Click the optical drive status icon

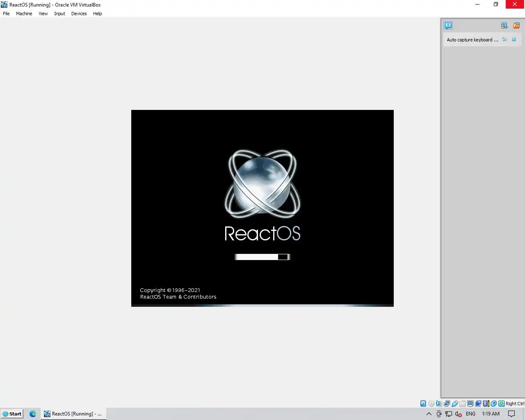(431, 404)
